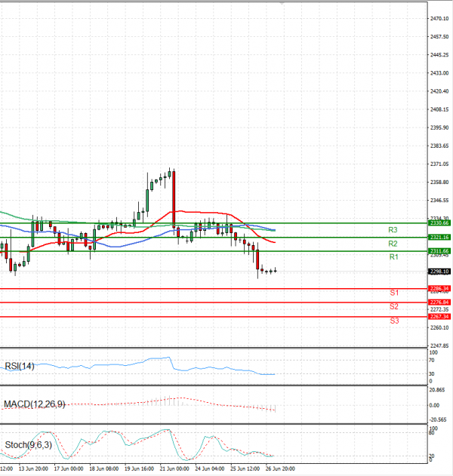Click the 2420.40 price axis value

[439, 91]
